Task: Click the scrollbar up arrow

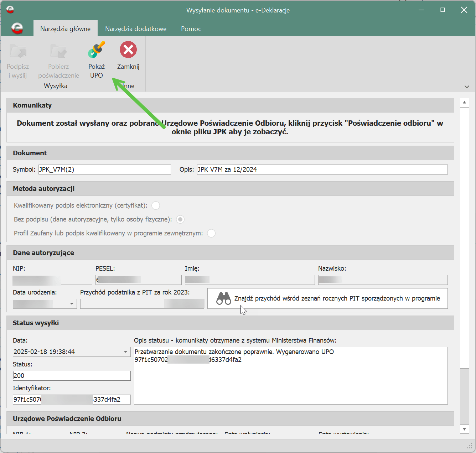Action: [x=464, y=103]
